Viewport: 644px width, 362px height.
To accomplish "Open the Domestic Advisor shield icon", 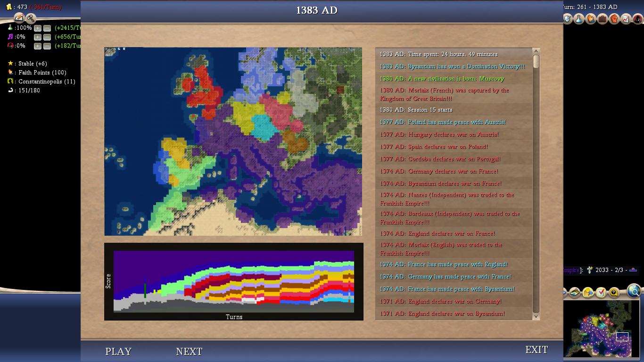I will [x=567, y=19].
